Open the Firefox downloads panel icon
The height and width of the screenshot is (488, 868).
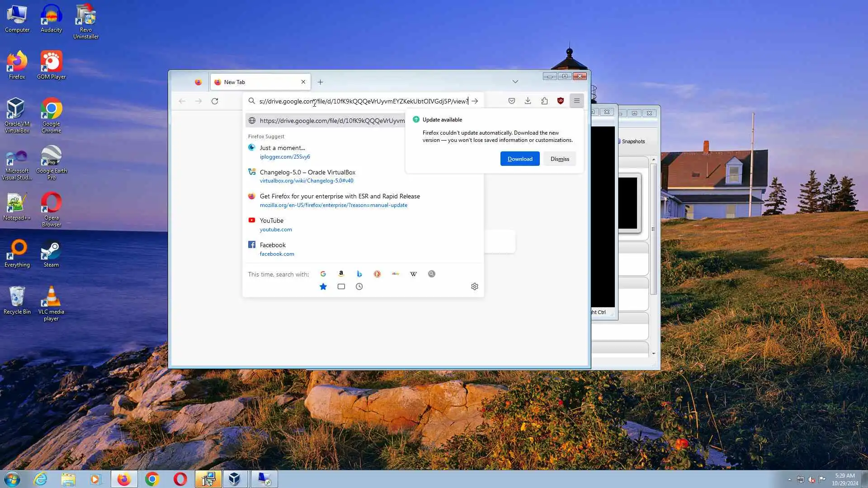tap(528, 101)
